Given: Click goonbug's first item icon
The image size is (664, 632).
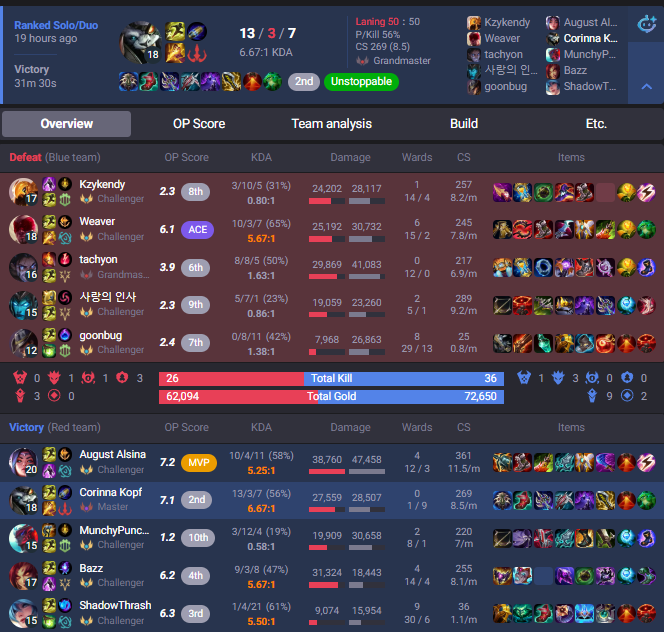Looking at the screenshot, I should (502, 344).
